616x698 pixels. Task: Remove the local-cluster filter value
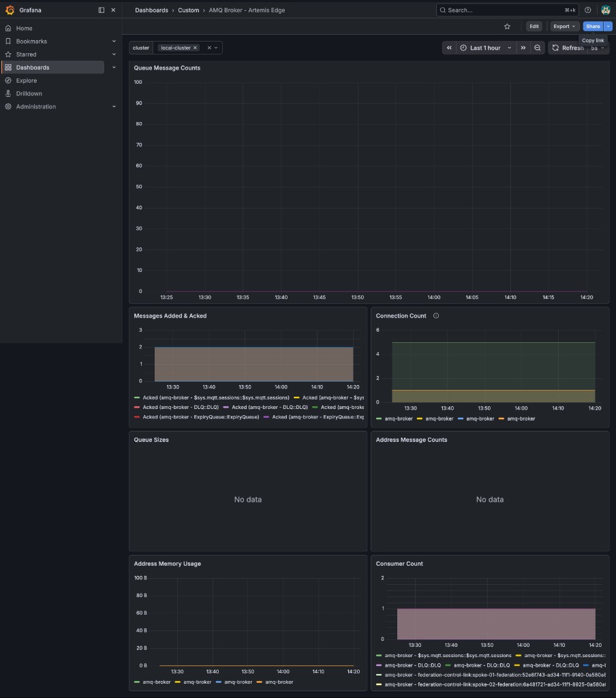(x=195, y=48)
